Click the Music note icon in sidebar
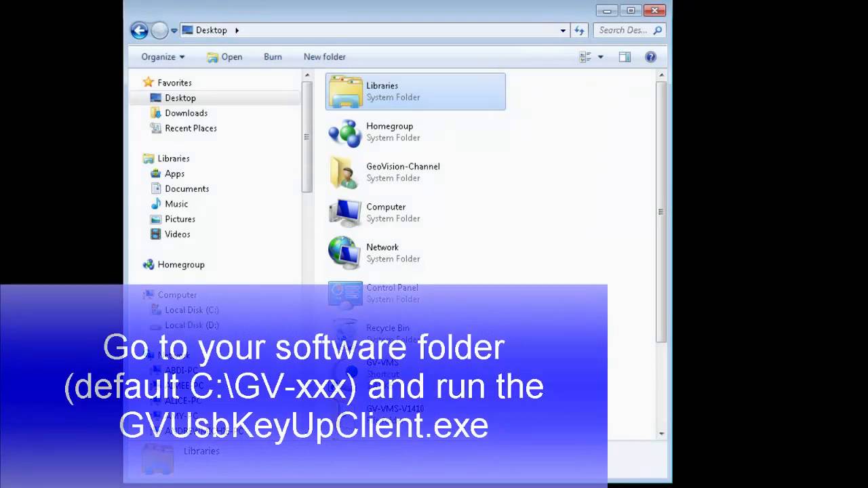The height and width of the screenshot is (488, 868). 156,204
